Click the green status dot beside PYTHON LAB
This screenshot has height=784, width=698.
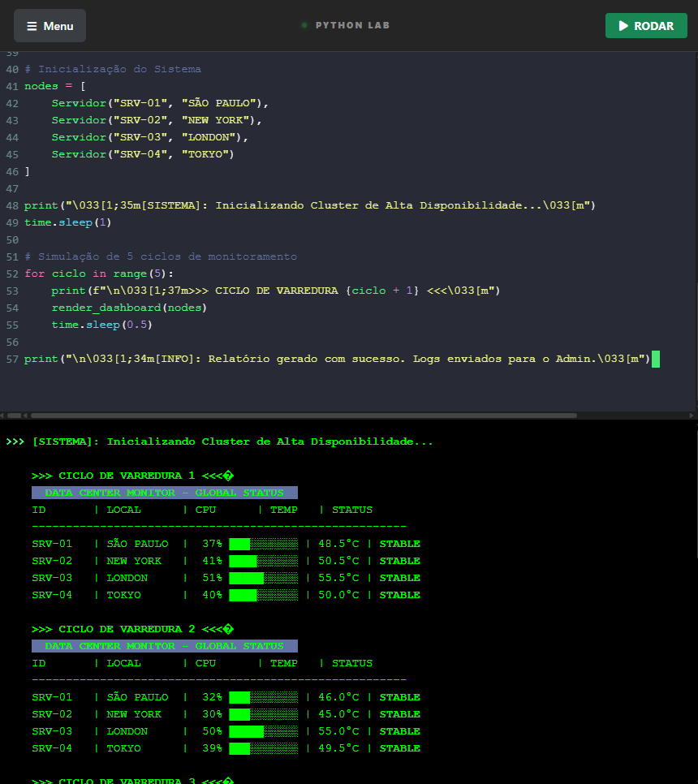pyautogui.click(x=304, y=25)
